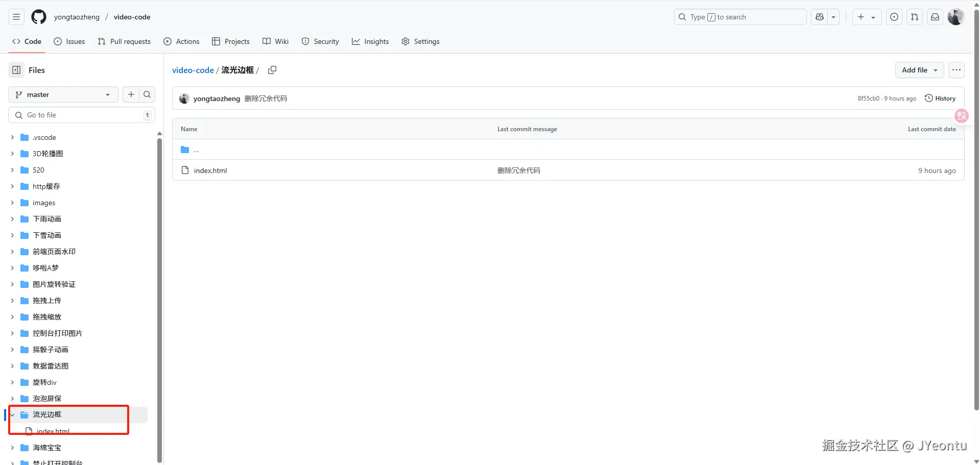The width and height of the screenshot is (980, 465).
Task: Open the master branch selector
Action: point(63,94)
